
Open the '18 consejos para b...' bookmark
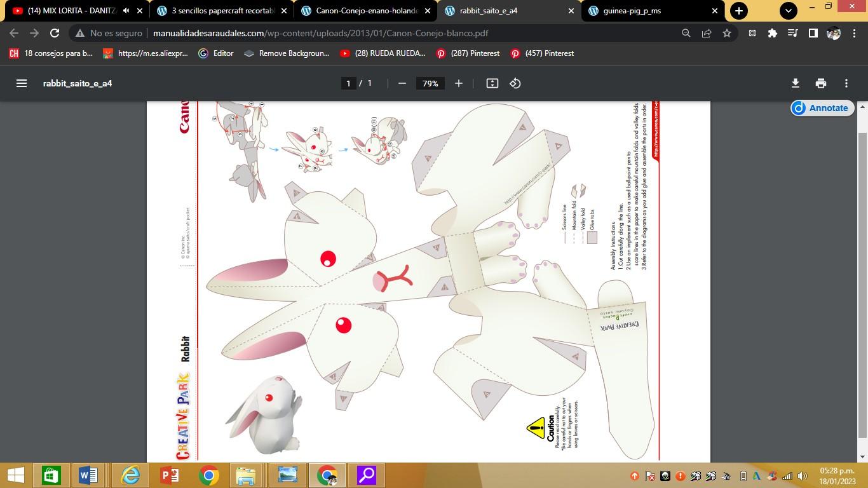(x=51, y=53)
